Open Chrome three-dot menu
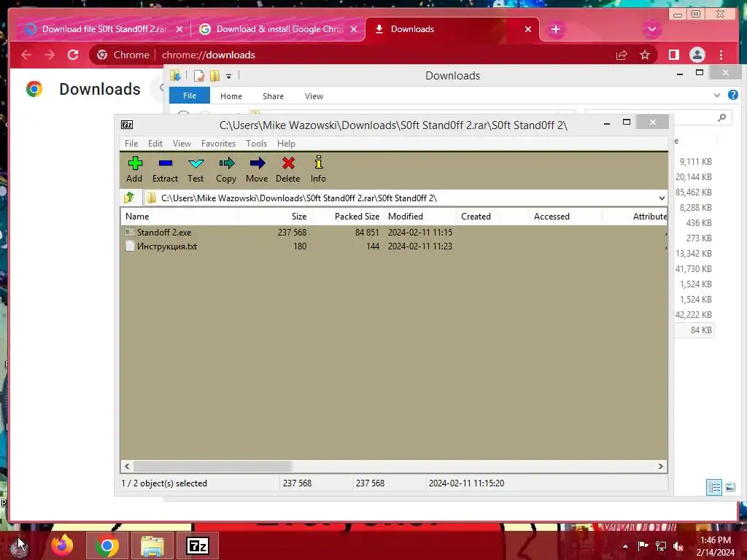 coord(721,55)
